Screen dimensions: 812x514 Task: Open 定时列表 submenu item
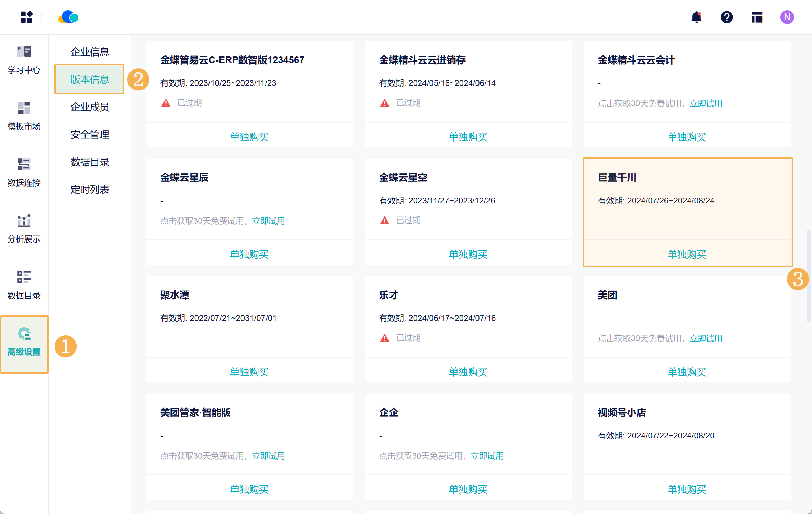[x=90, y=189]
